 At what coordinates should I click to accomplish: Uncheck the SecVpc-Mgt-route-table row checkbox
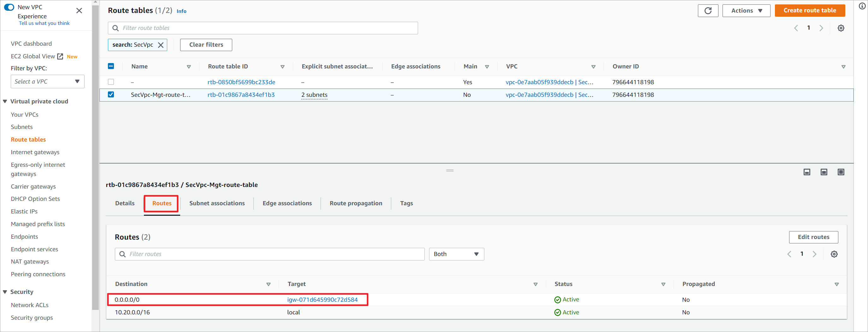(111, 95)
